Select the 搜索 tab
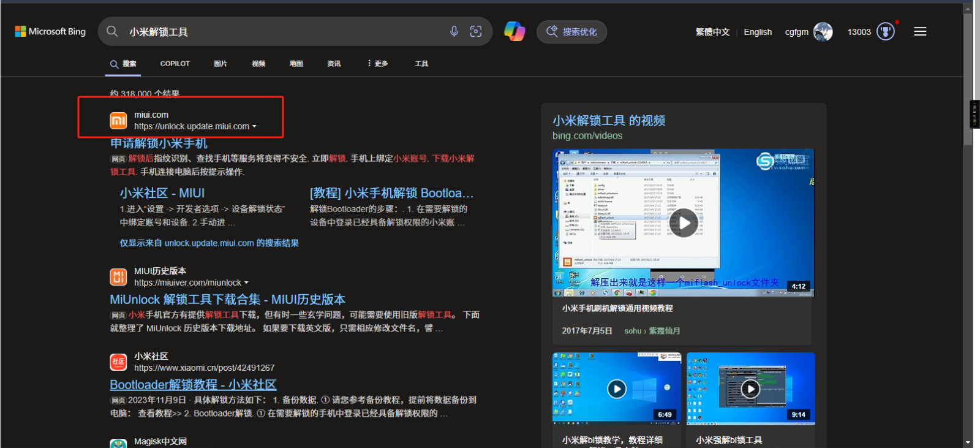The width and height of the screenshot is (980, 448). click(123, 64)
